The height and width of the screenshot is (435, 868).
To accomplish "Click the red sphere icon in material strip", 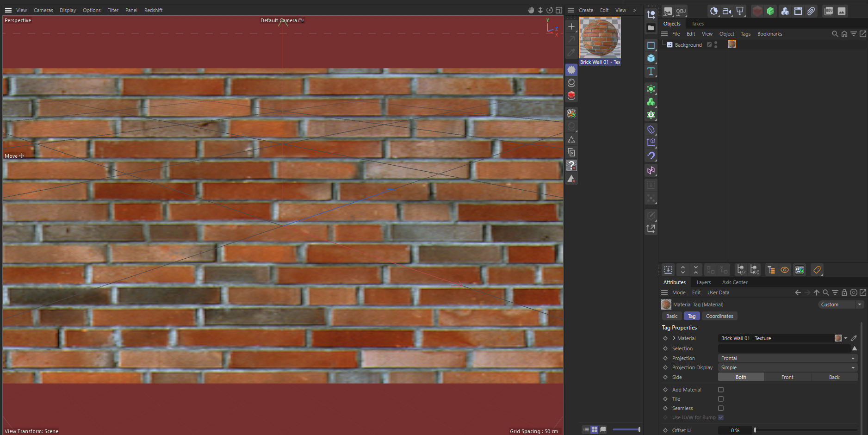I will (x=571, y=95).
